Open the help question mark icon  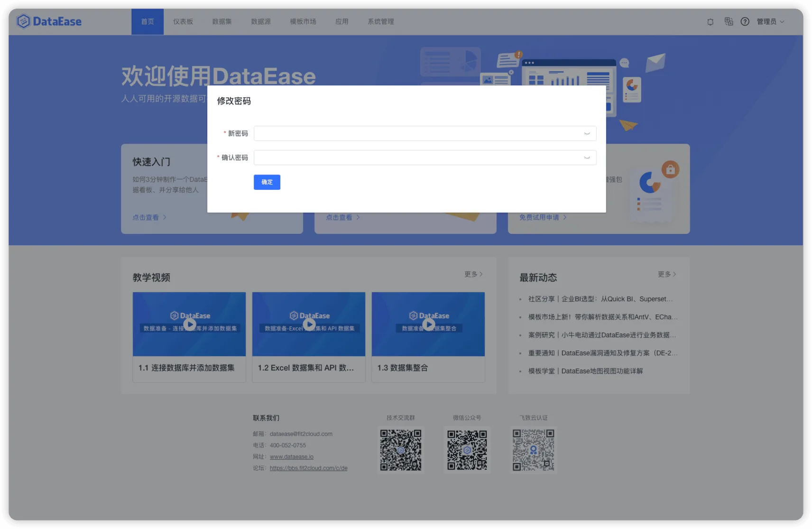745,21
